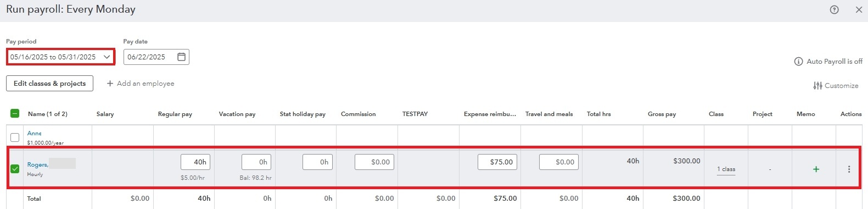The height and width of the screenshot is (209, 868).
Task: Close the Run payroll window
Action: pos(859,9)
